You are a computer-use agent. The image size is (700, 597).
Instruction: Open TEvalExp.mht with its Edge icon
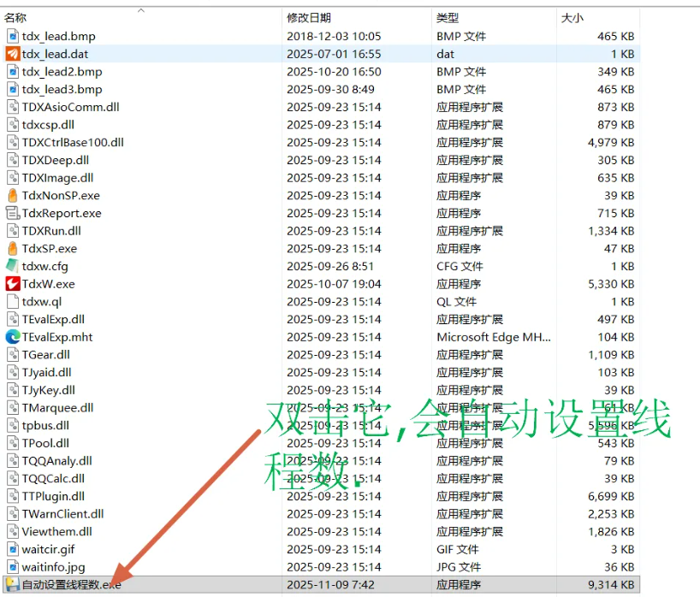[13, 337]
